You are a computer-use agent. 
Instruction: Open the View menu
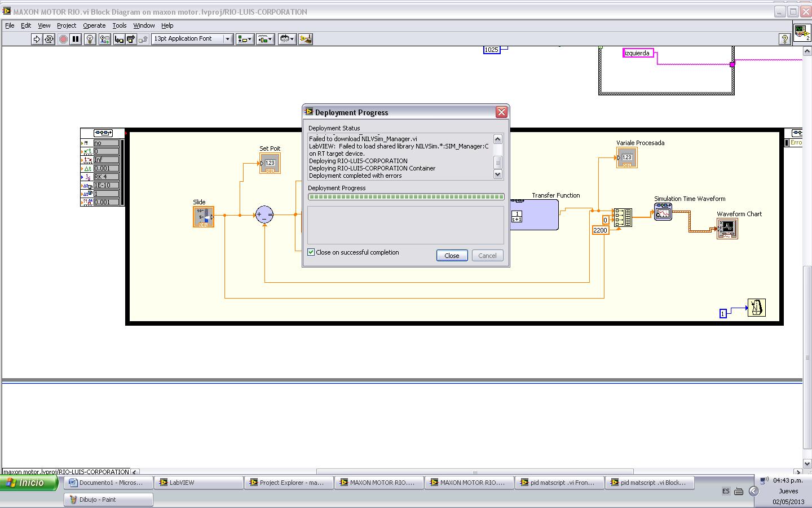[x=44, y=25]
